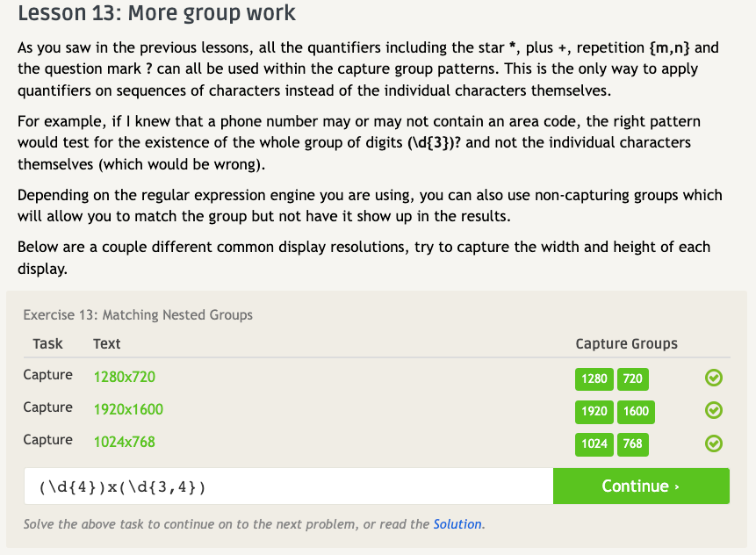Click the 1280x720 sample text
The width and height of the screenshot is (756, 555).
124,377
